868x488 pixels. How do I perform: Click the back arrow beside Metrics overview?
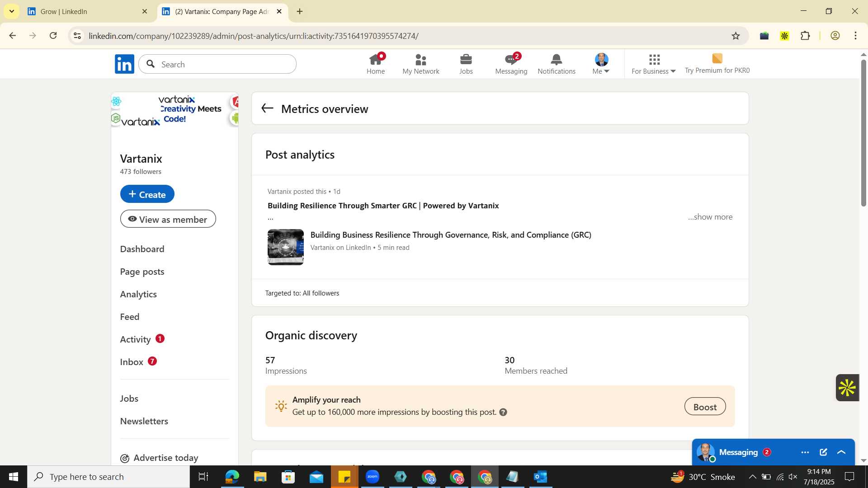pos(268,108)
